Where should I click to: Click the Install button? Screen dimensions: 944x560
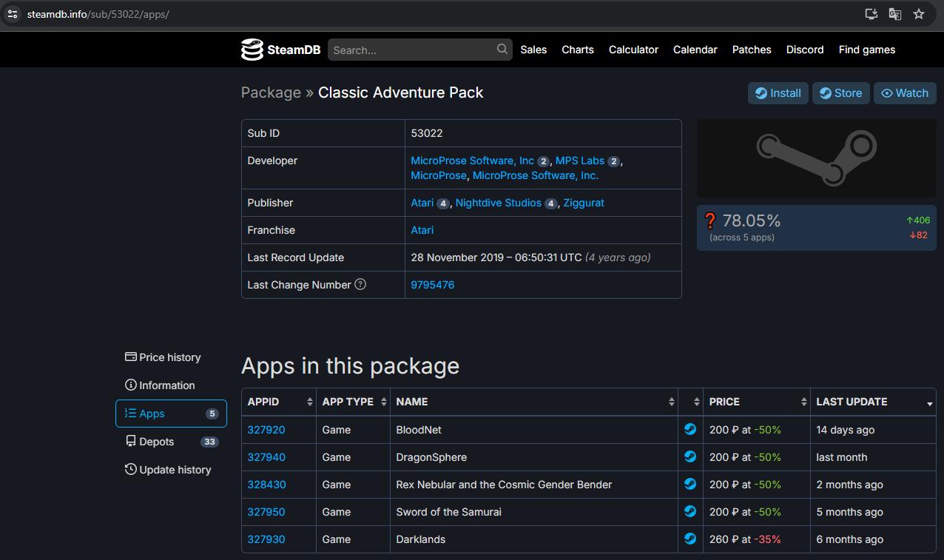[x=778, y=93]
